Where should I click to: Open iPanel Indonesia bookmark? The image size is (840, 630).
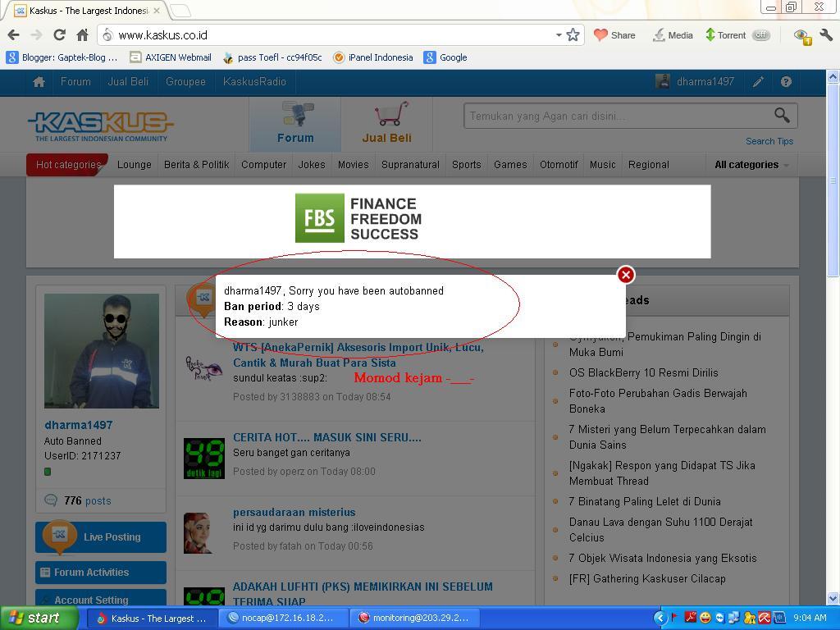click(373, 57)
